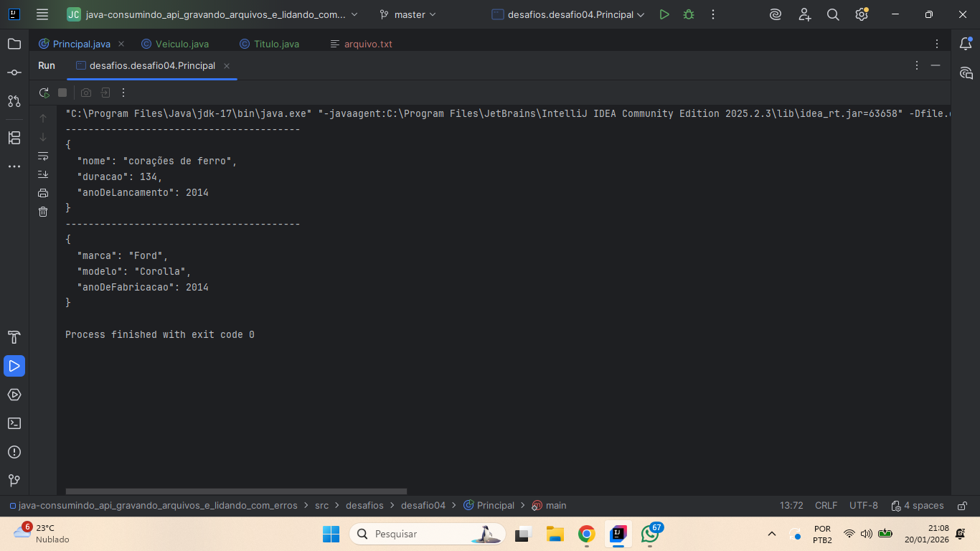Expand the project name dropdown

click(212, 14)
